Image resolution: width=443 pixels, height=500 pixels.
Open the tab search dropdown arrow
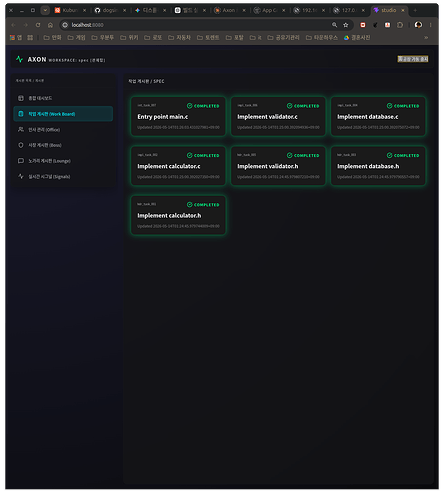pos(45,10)
